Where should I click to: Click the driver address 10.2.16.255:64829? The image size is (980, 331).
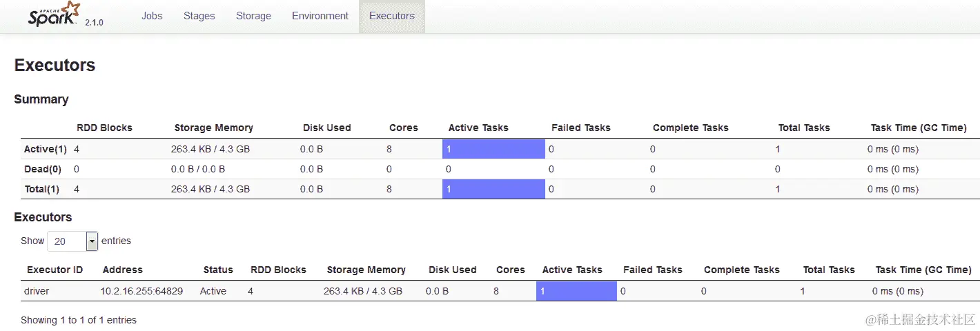(x=141, y=291)
